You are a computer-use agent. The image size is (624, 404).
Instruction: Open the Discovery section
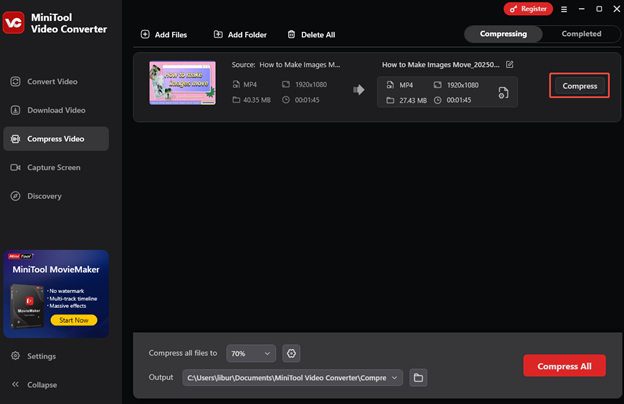point(56,196)
